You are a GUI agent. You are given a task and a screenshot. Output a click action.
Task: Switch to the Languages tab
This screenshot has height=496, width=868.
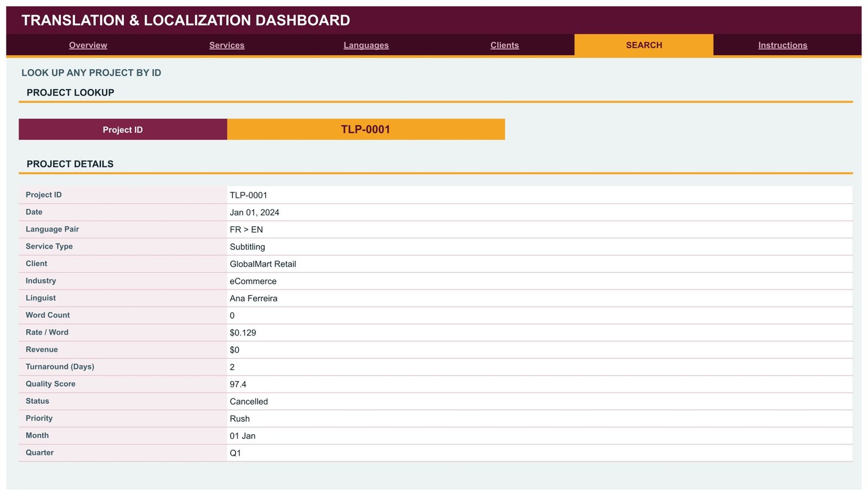pyautogui.click(x=366, y=45)
